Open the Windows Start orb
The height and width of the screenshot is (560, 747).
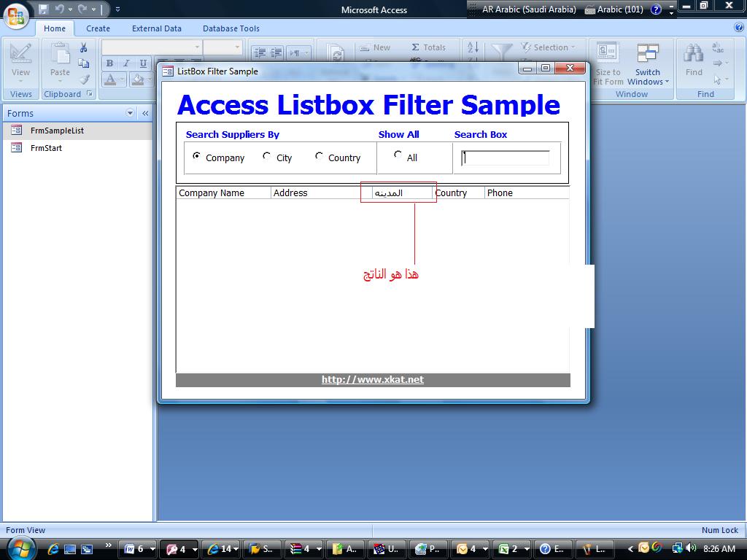(20, 548)
